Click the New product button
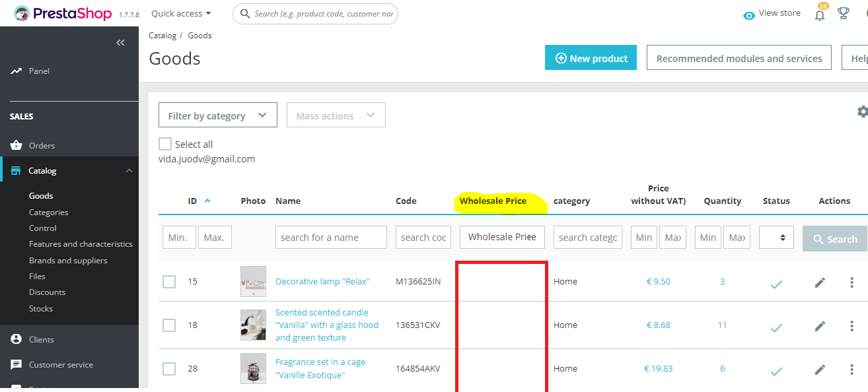The width and height of the screenshot is (868, 392). tap(591, 58)
